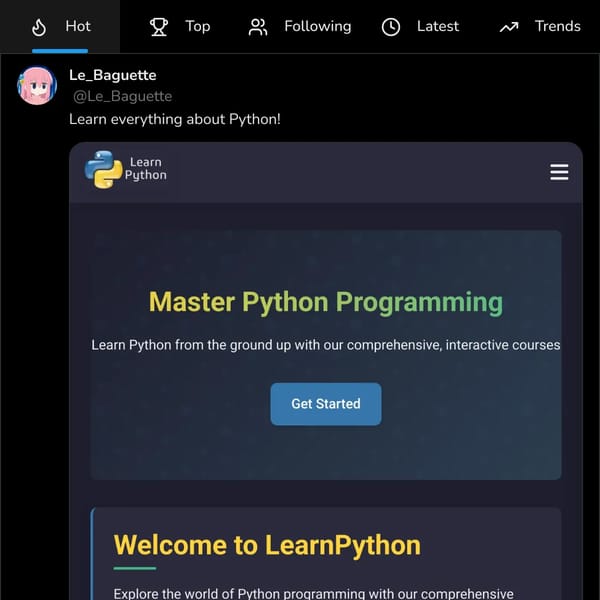Switch to the Trends tab

click(540, 26)
